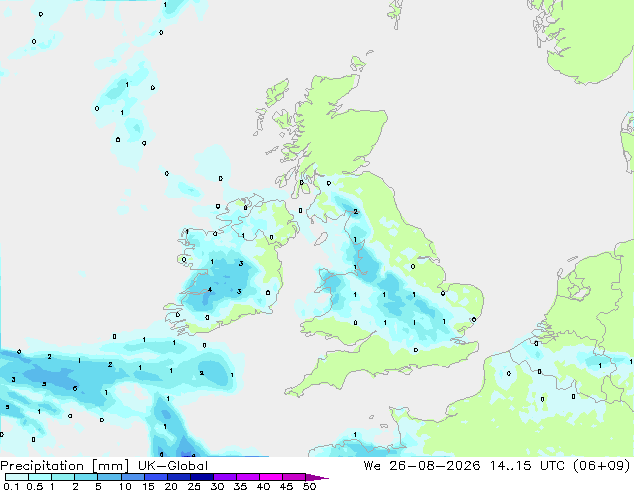Click the 'UK-Global' model label
Image resolution: width=634 pixels, height=490 pixels.
click(173, 466)
